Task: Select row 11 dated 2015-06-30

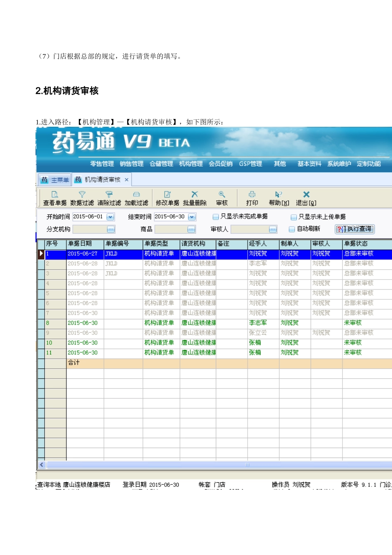Action: (x=215, y=353)
